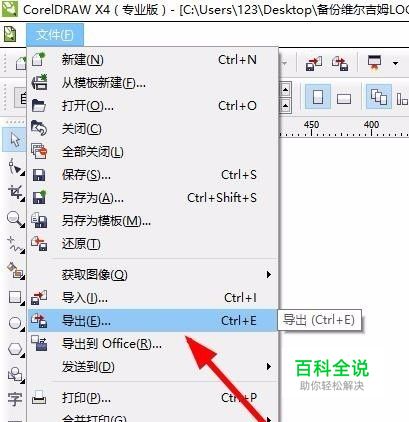Expand the 发送到(D) submenu arrow
Screen dimensions: 409x422
click(269, 367)
